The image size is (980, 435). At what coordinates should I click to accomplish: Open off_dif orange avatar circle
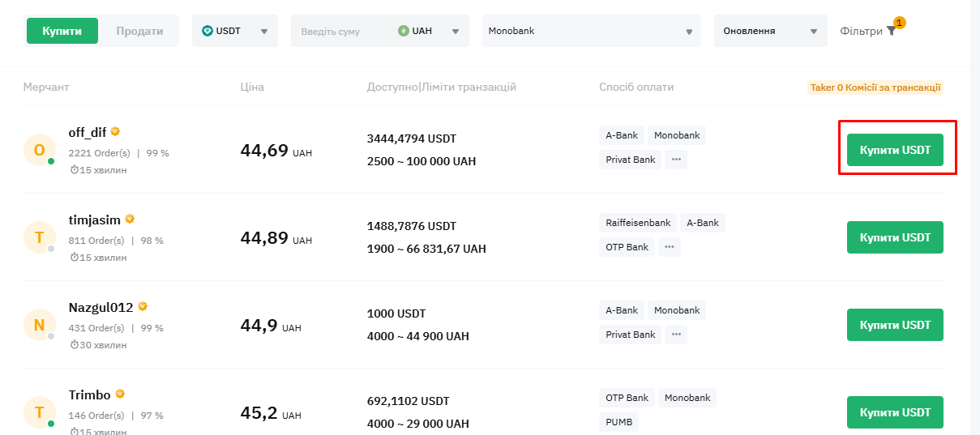(x=39, y=150)
